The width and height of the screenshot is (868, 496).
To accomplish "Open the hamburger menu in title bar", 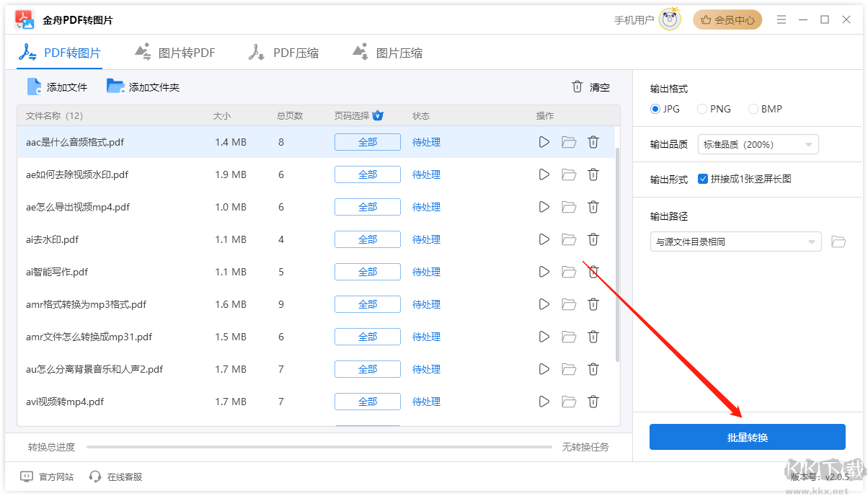I will (x=781, y=19).
